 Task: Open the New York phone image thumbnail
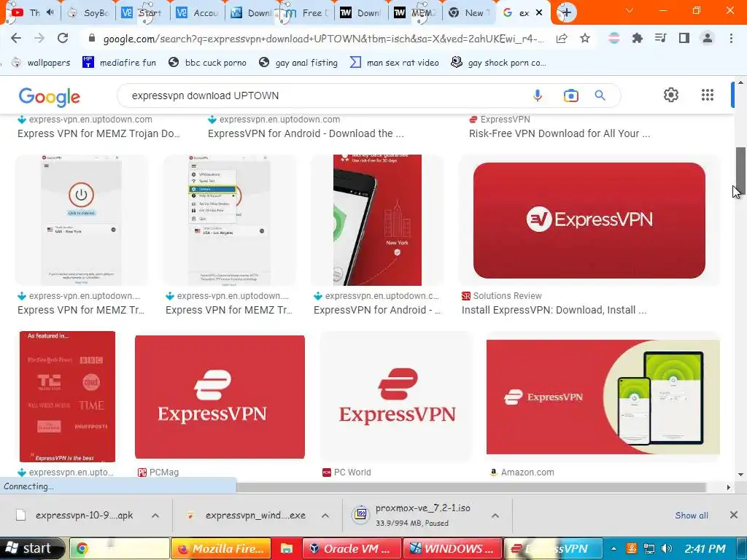coord(377,220)
